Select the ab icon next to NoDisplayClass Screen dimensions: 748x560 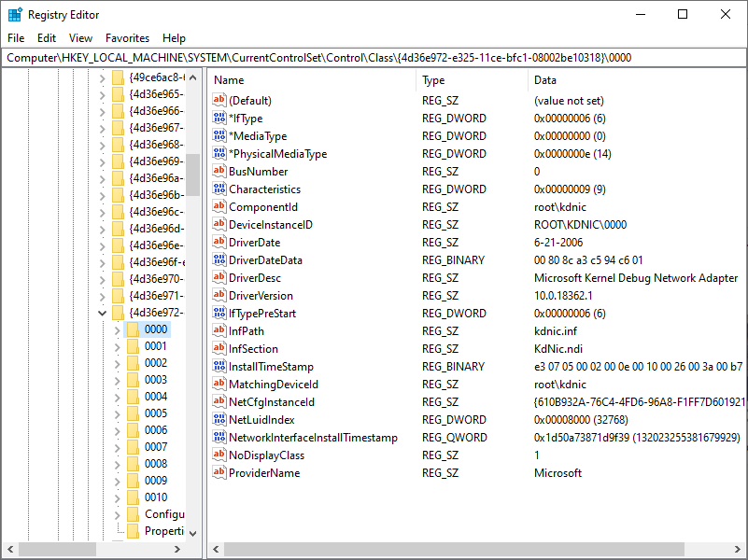[x=219, y=455]
